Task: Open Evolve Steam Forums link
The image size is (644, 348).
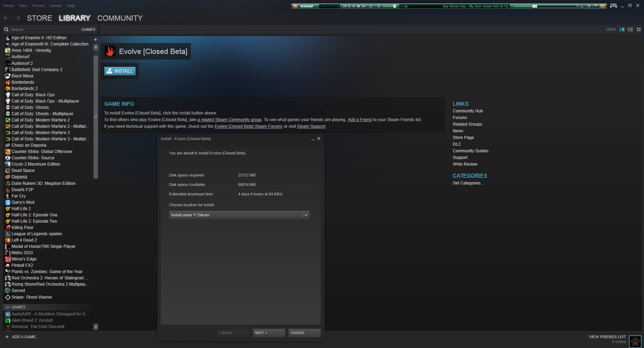Action: point(248,126)
